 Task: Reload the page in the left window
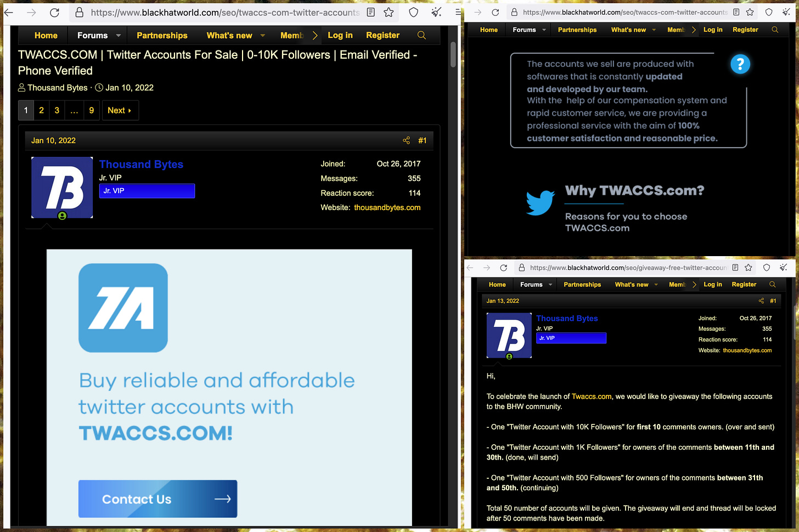coord(54,13)
